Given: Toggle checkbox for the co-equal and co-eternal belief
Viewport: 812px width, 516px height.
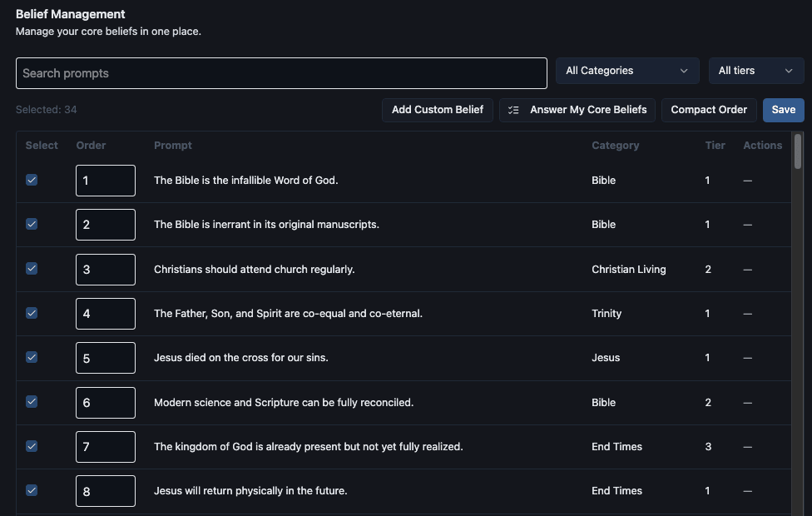Looking at the screenshot, I should click(32, 313).
